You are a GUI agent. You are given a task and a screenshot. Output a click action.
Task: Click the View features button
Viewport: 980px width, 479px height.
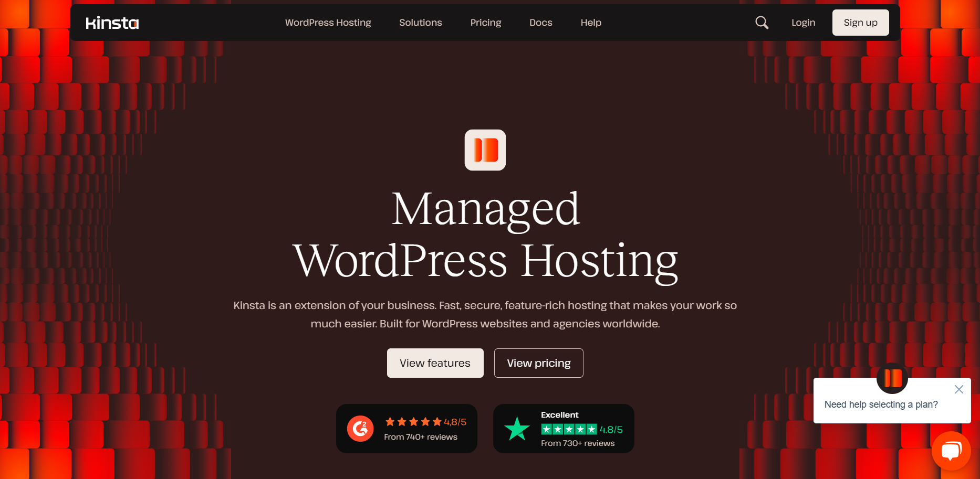click(x=435, y=363)
